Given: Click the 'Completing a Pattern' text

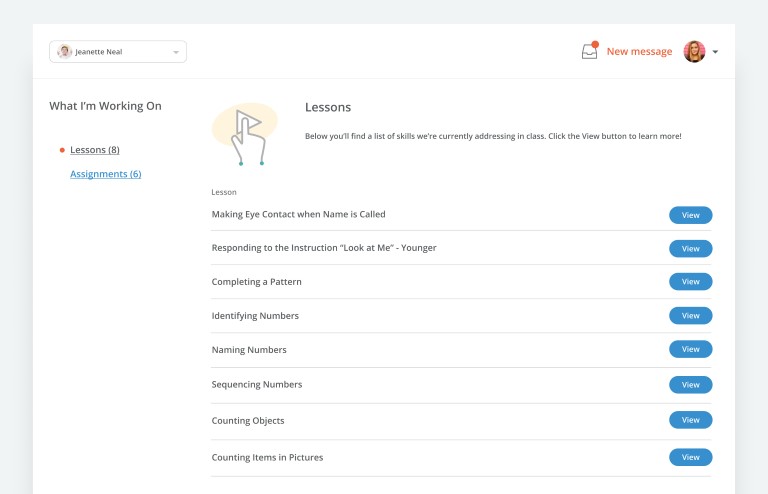Looking at the screenshot, I should (x=256, y=282).
